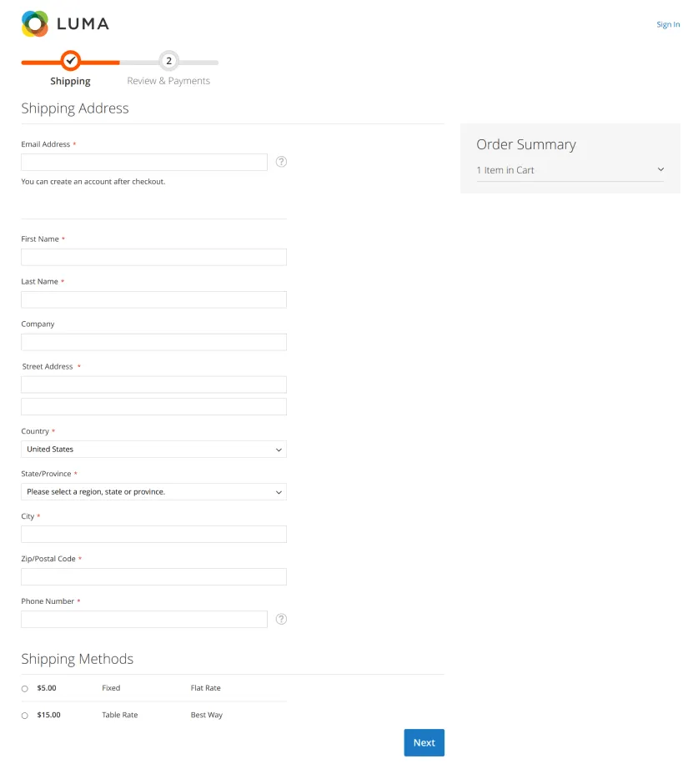The width and height of the screenshot is (698, 784).
Task: Click inside the Email Address input field
Action: click(143, 161)
